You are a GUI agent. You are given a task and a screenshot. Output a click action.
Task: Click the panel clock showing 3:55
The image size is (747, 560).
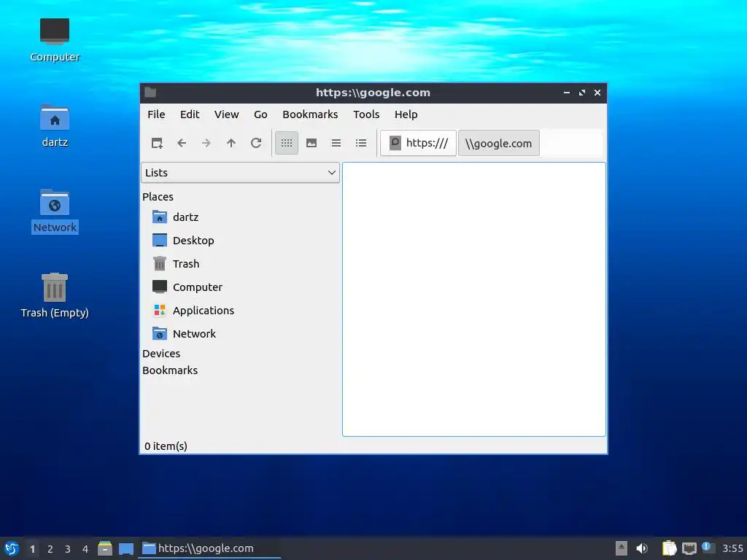732,548
